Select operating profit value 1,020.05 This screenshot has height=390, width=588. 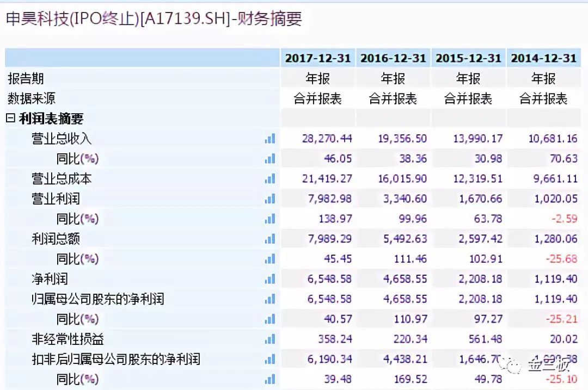tap(556, 199)
